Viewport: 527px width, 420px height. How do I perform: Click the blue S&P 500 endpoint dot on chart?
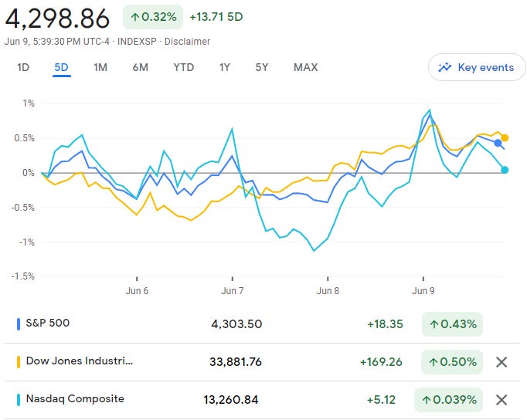498,144
